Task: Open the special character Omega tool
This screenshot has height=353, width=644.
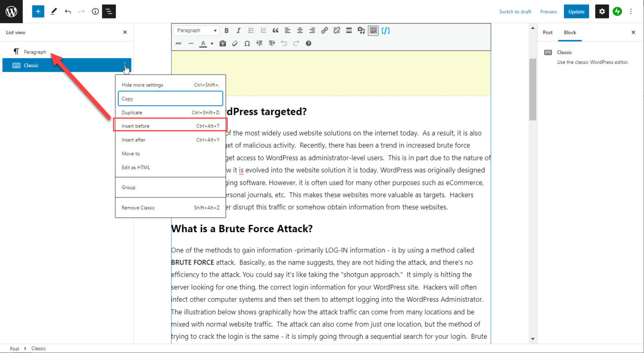Action: 247,44
